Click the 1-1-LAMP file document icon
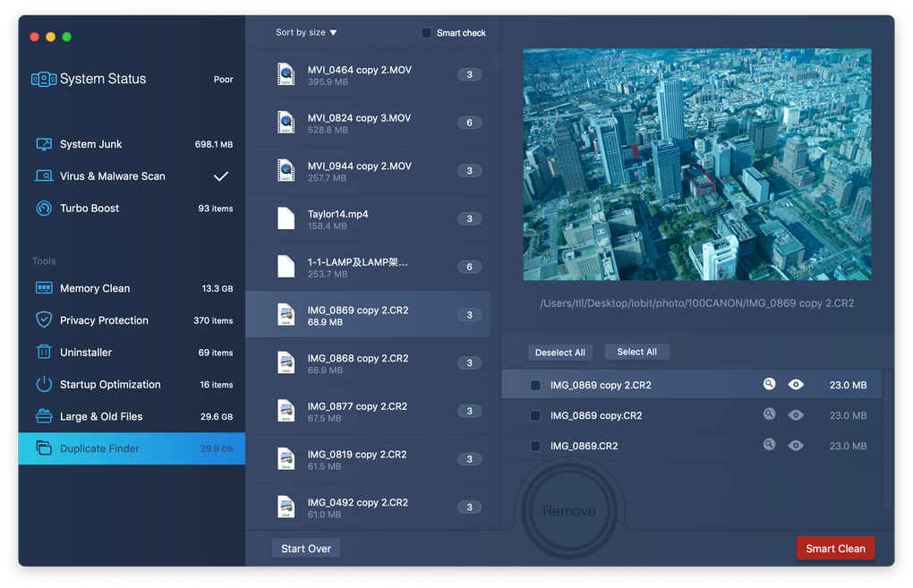The image size is (913, 588). coord(286,267)
